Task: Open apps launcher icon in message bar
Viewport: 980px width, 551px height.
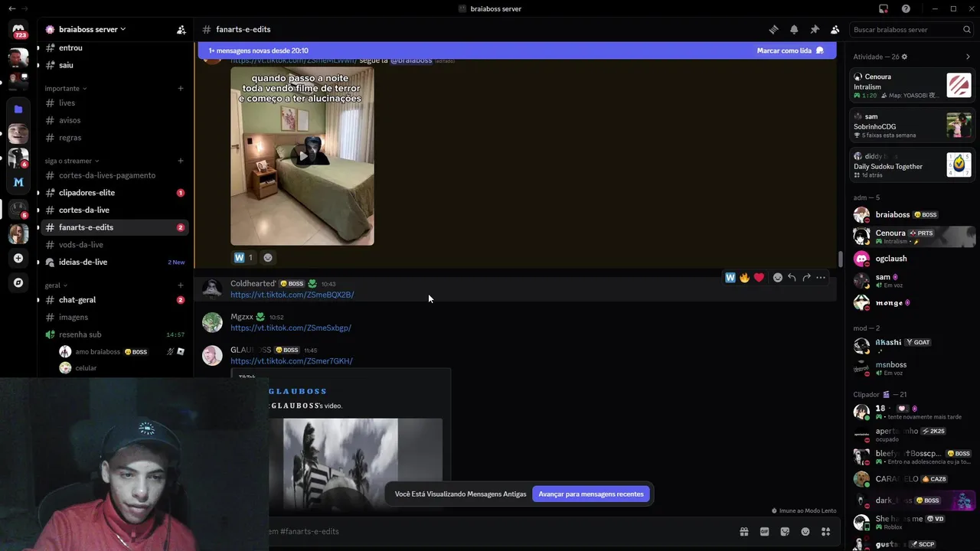Action: [826, 531]
